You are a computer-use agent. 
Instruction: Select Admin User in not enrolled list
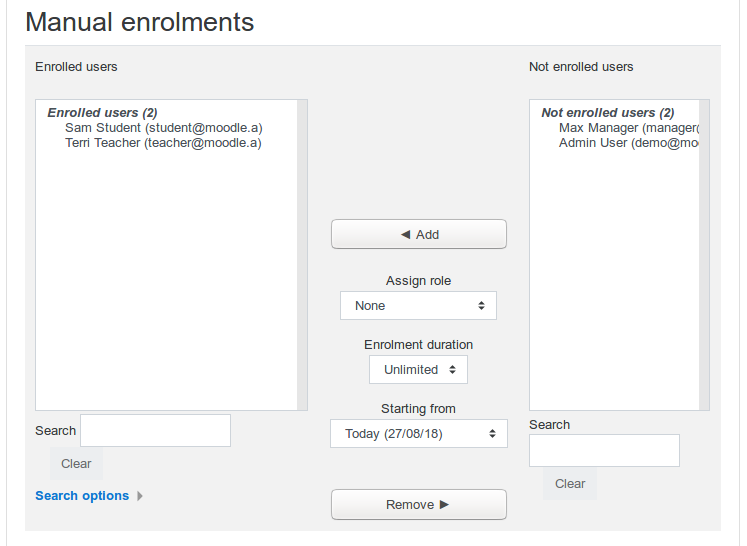[x=628, y=142]
